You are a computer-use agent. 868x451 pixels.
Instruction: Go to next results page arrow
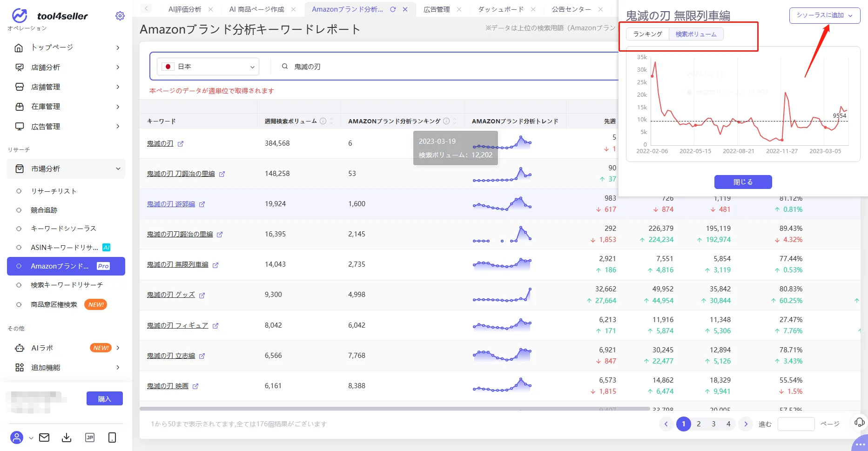click(x=746, y=424)
